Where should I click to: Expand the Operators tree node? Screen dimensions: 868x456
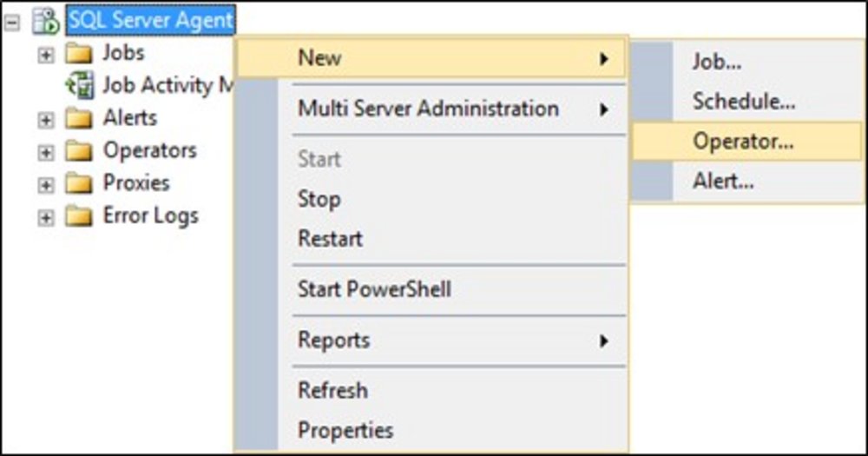[46, 152]
